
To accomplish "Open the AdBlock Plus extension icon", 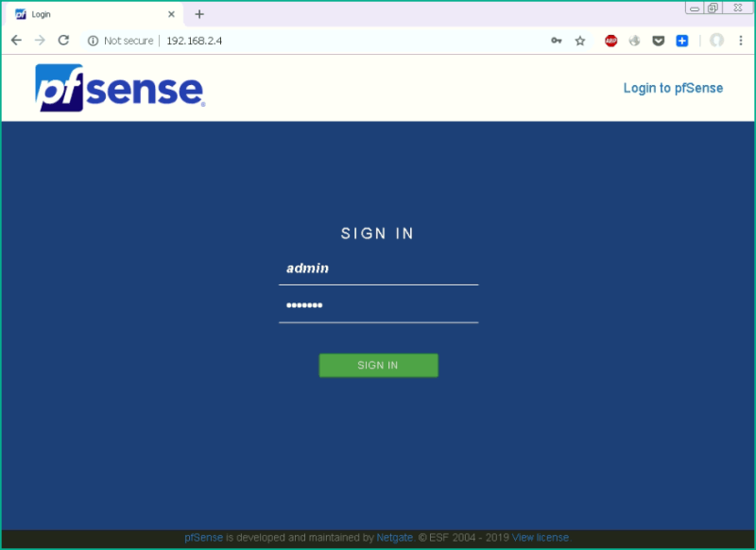I will click(x=610, y=41).
